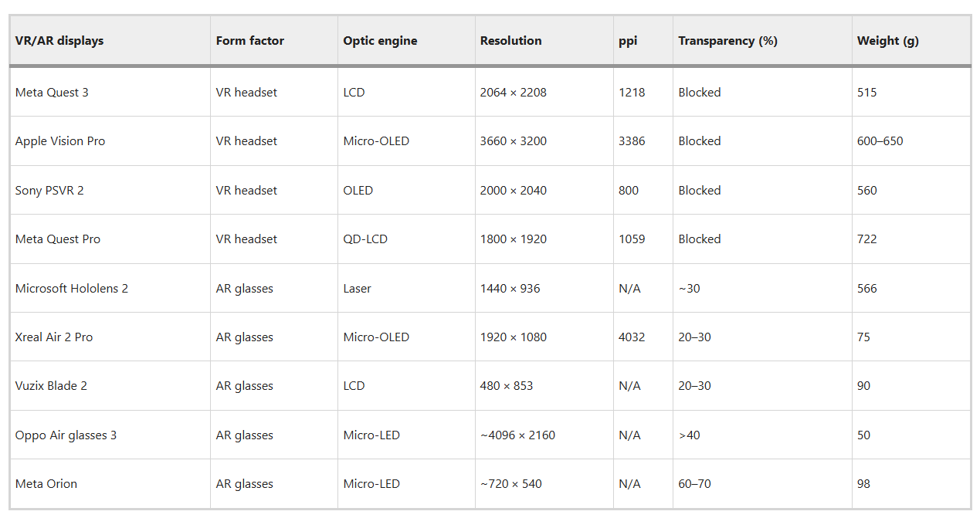Click the 3660 × 3200 resolution value

point(513,141)
